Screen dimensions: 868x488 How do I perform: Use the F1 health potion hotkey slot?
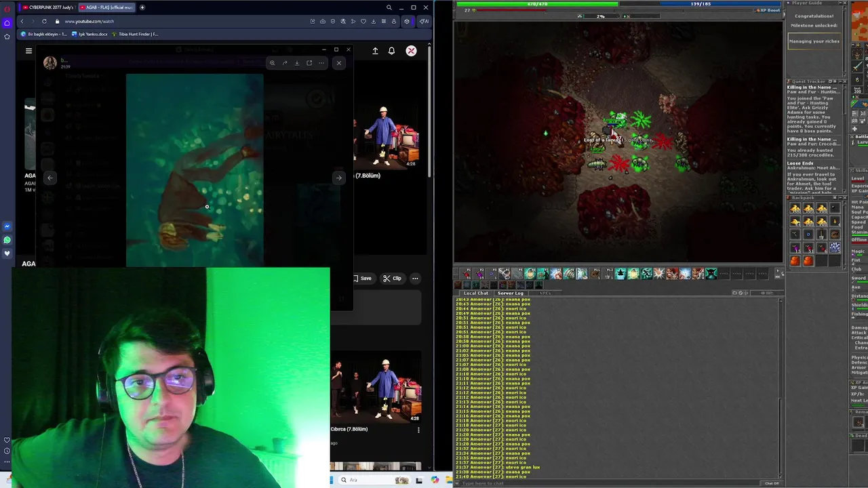[x=467, y=273]
